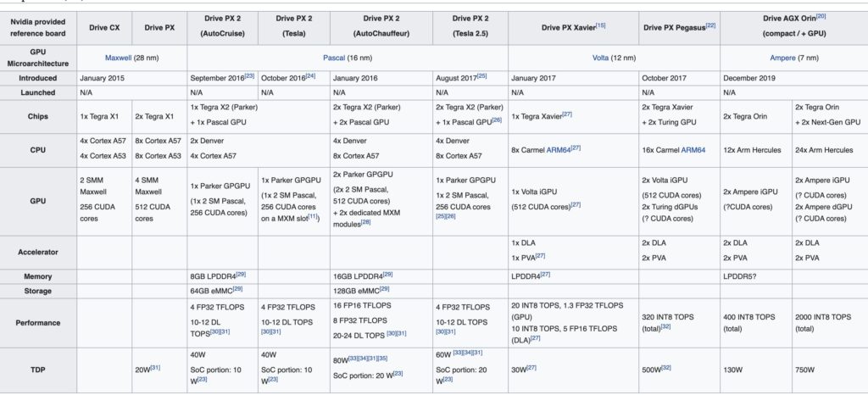The height and width of the screenshot is (395, 868).
Task: Open citation 27 next to 30W TDP
Action: point(532,369)
